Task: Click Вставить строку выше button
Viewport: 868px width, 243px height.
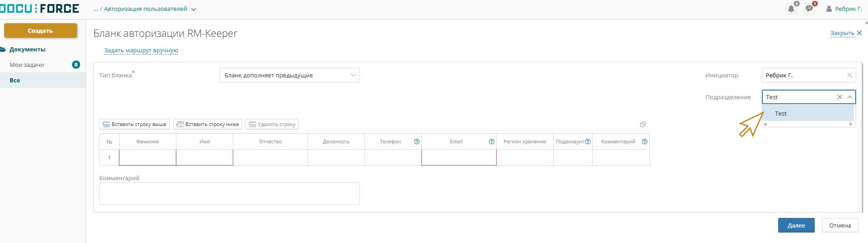Action: pyautogui.click(x=134, y=124)
